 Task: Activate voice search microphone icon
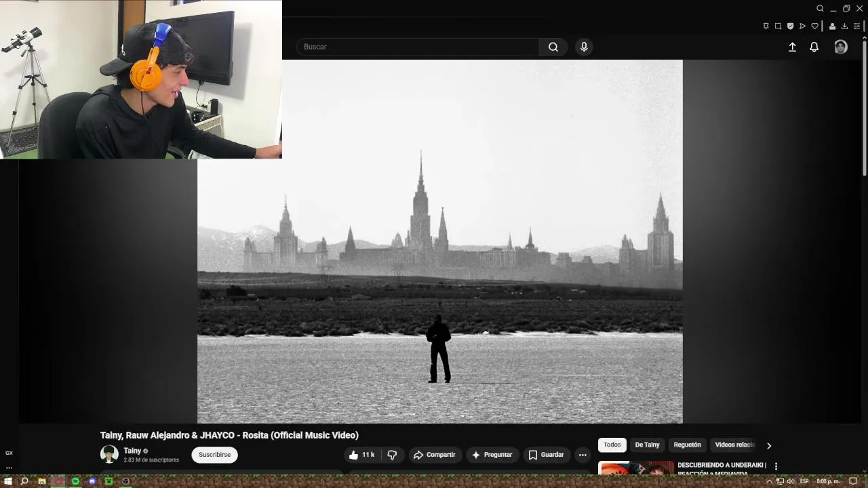pyautogui.click(x=584, y=47)
